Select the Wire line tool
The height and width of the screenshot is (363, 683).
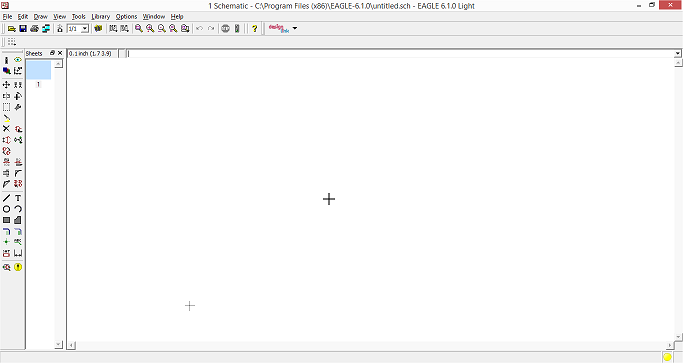(x=7, y=198)
